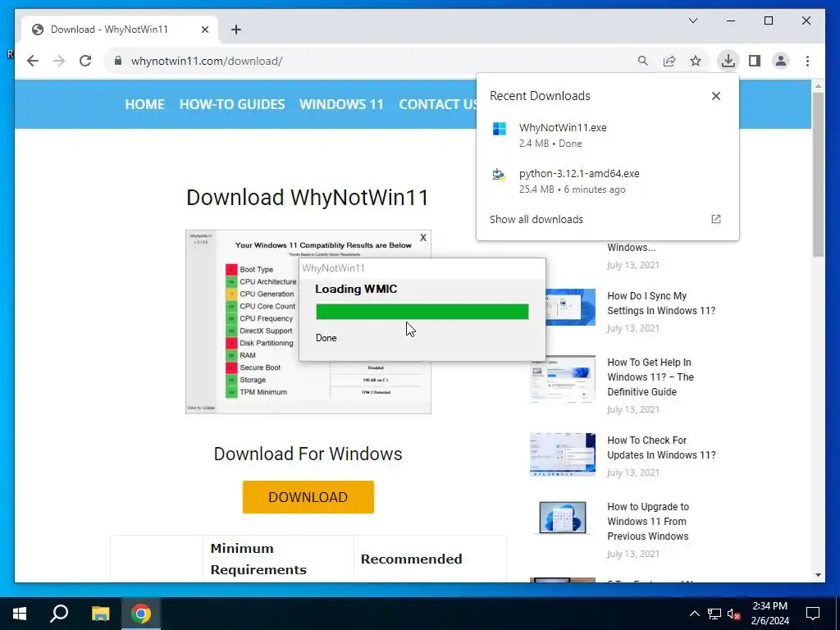The width and height of the screenshot is (840, 630).
Task: Reload the whynotwin11 page
Action: 85,61
